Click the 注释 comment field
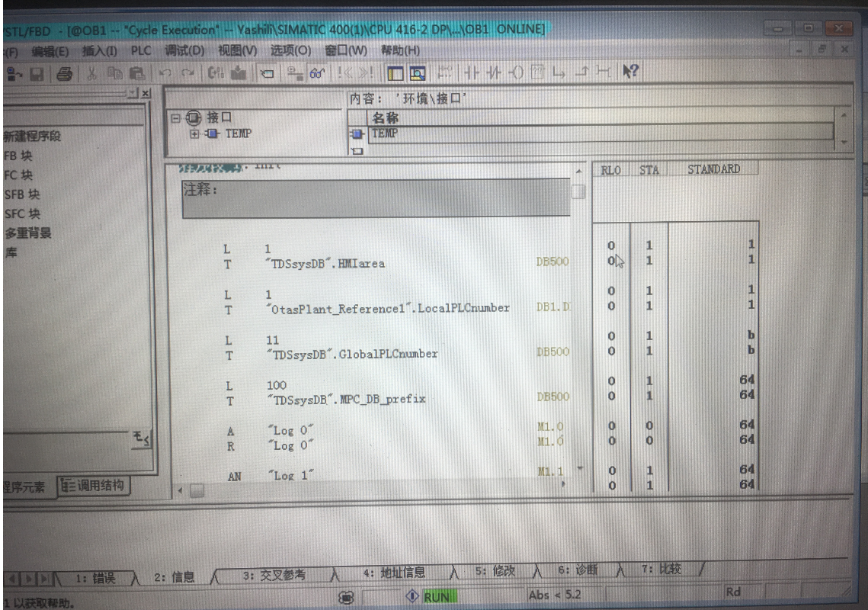 click(376, 199)
